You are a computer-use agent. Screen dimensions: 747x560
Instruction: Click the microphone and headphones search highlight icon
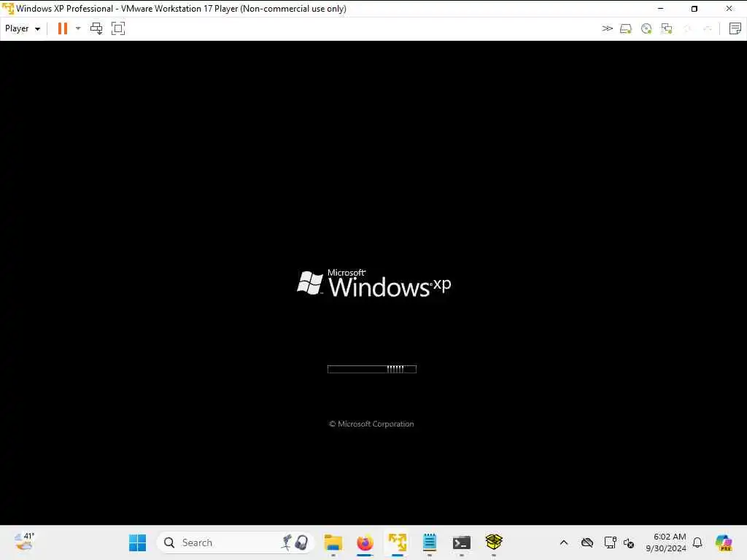pos(295,542)
